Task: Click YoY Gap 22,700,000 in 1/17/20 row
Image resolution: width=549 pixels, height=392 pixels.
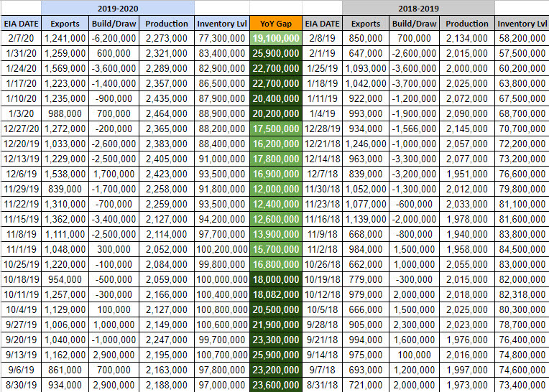Action: coord(276,83)
